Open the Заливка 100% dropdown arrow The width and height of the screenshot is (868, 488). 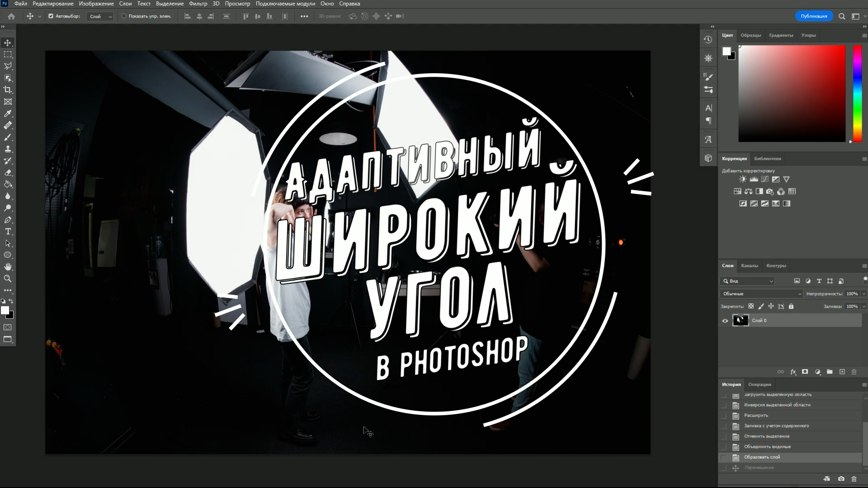864,306
